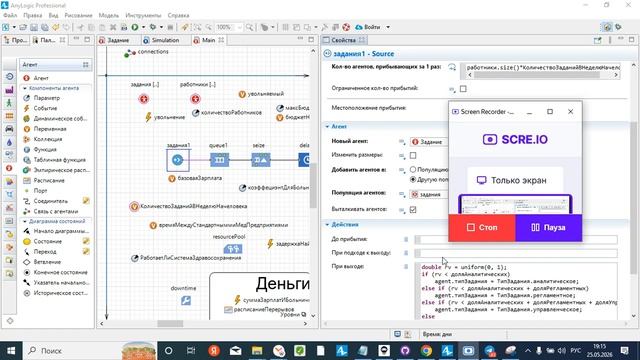Open the Файл menu
Viewport: 640px width, 360px height.
10,15
